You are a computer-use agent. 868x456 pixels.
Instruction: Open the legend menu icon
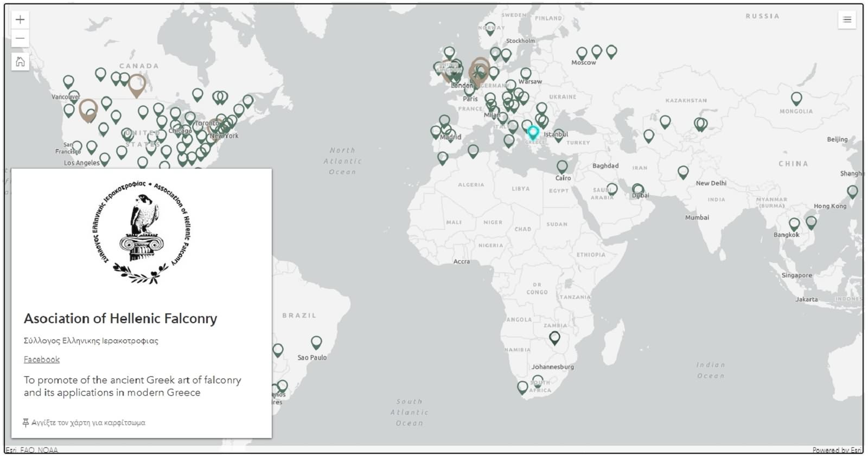[x=847, y=20]
